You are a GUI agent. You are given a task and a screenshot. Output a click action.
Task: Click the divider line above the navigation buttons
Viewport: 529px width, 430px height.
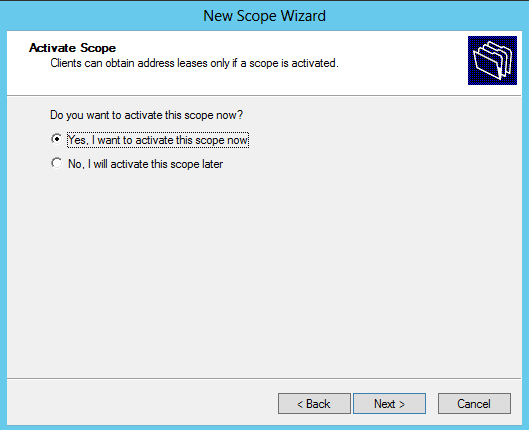pos(264,378)
